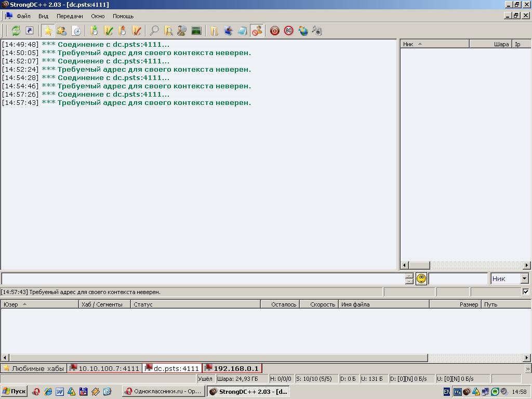532x399 pixels.
Task: Open the Файл menu
Action: [23, 16]
